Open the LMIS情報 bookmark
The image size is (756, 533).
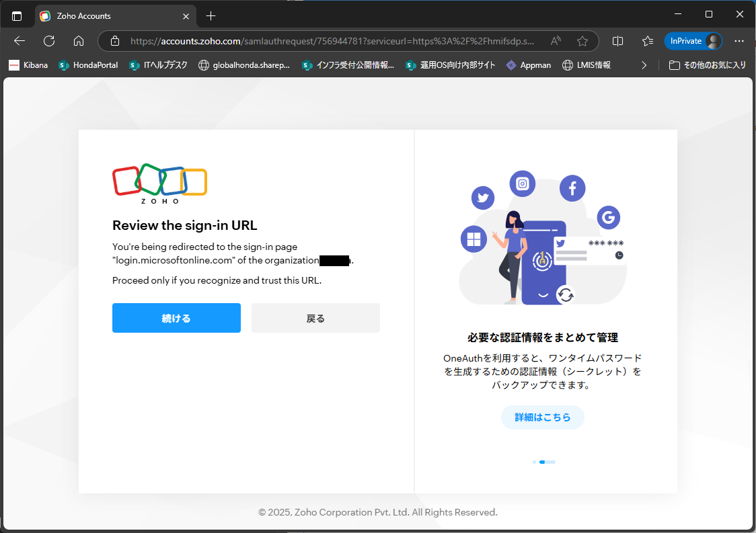pos(587,65)
